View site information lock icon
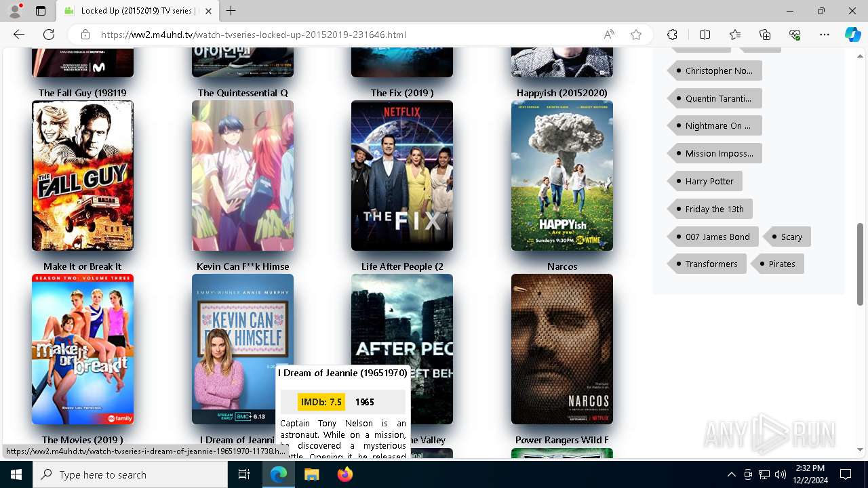868x488 pixels. (85, 35)
